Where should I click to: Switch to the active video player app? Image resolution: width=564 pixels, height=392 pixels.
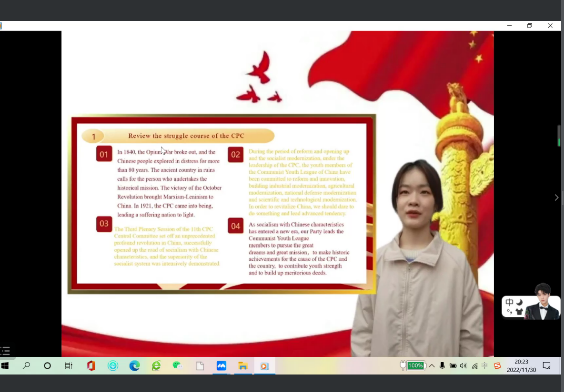pos(265,366)
